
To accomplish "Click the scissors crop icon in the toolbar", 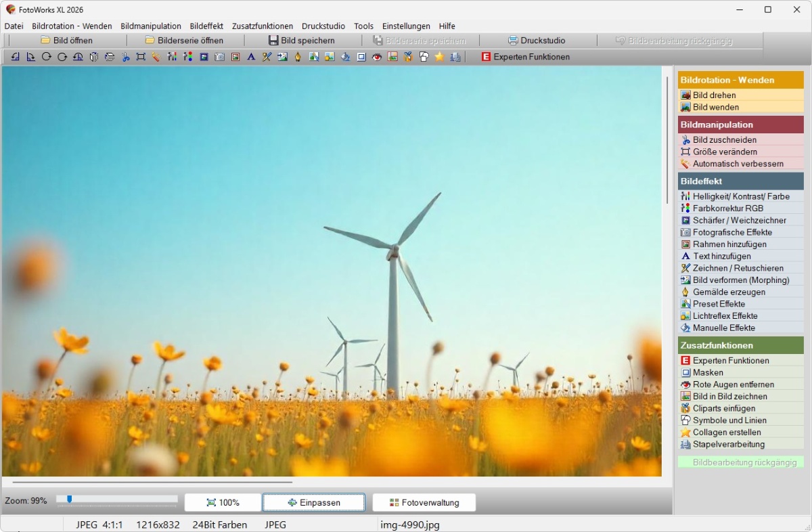I will tap(125, 57).
